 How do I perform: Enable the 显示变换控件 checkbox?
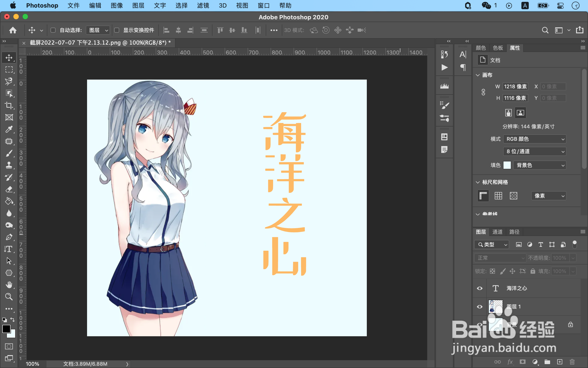(117, 30)
